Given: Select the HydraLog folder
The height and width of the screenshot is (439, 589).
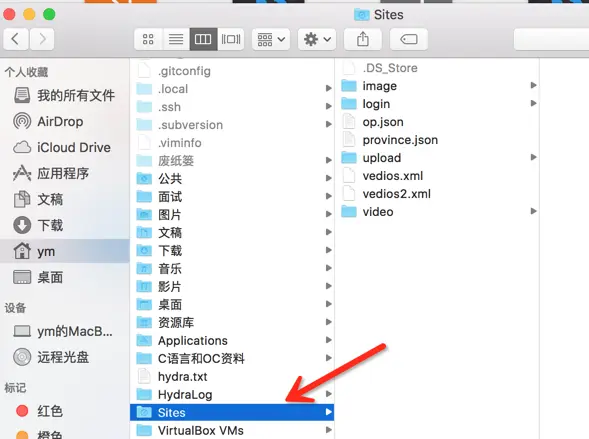Looking at the screenshot, I should [232, 394].
